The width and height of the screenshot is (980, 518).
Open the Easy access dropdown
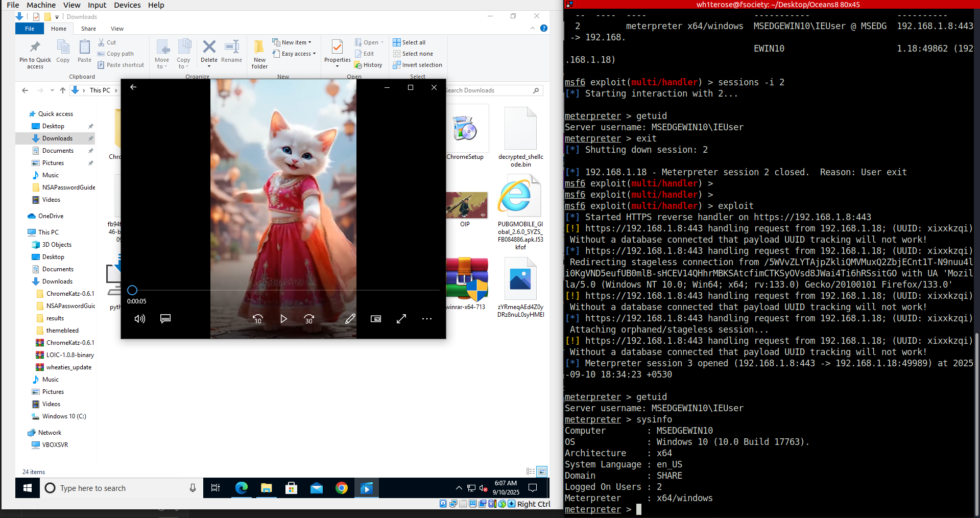pyautogui.click(x=294, y=54)
